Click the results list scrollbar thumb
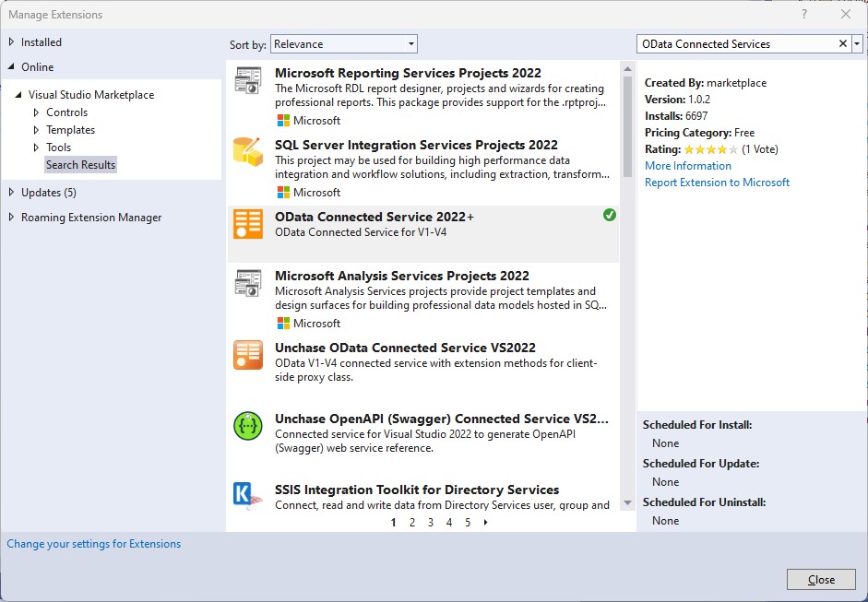 tap(627, 126)
